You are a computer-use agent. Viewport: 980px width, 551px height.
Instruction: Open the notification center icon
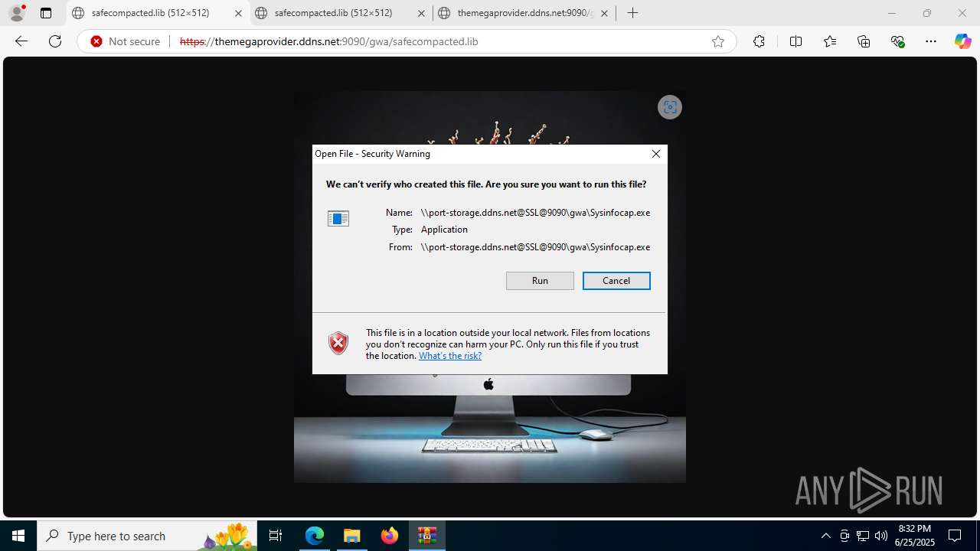tap(955, 536)
